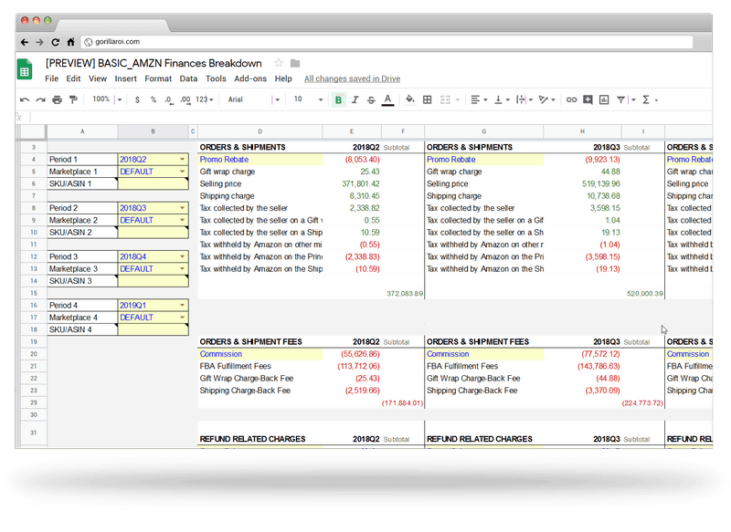Increase decimal places
Screen dimensions: 731x532
click(185, 100)
